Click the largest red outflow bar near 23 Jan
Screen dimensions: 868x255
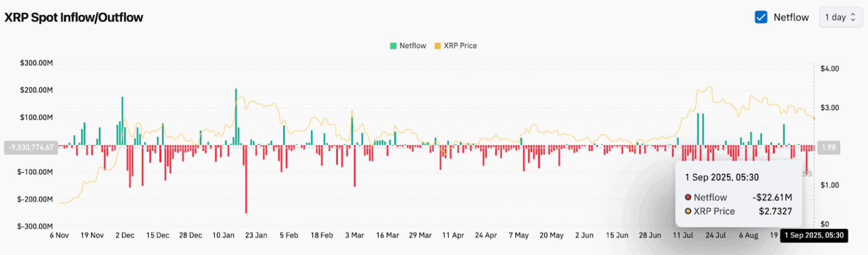pos(246,181)
